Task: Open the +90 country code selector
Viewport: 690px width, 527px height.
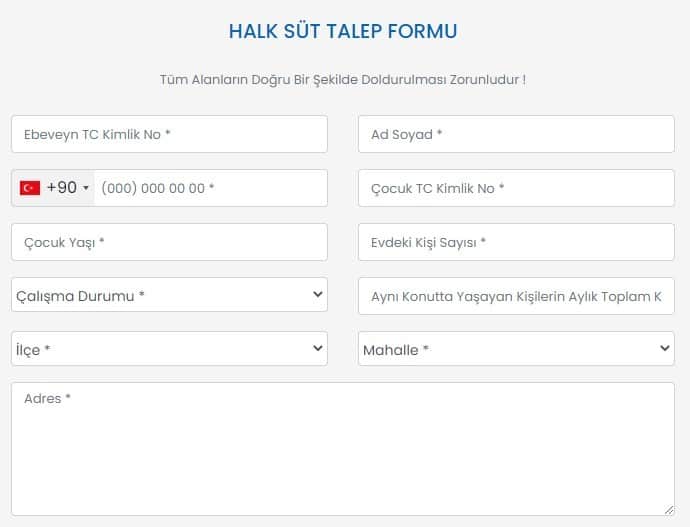Action: coord(55,188)
